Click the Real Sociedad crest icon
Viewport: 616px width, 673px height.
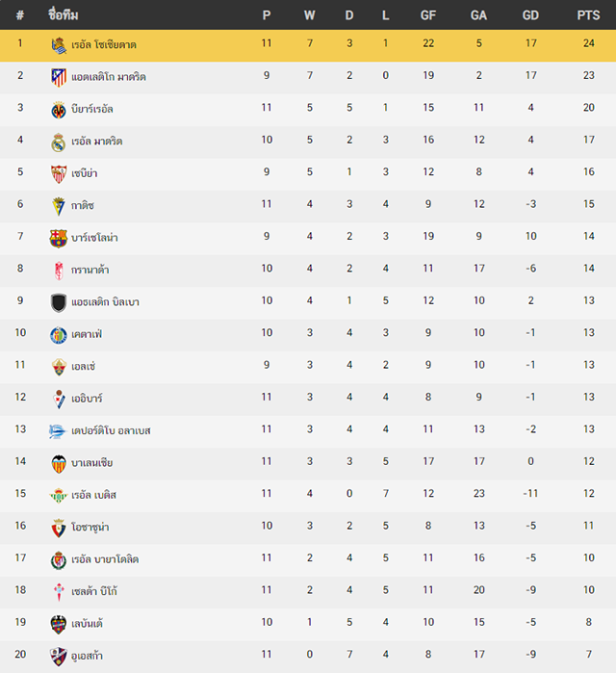59,45
